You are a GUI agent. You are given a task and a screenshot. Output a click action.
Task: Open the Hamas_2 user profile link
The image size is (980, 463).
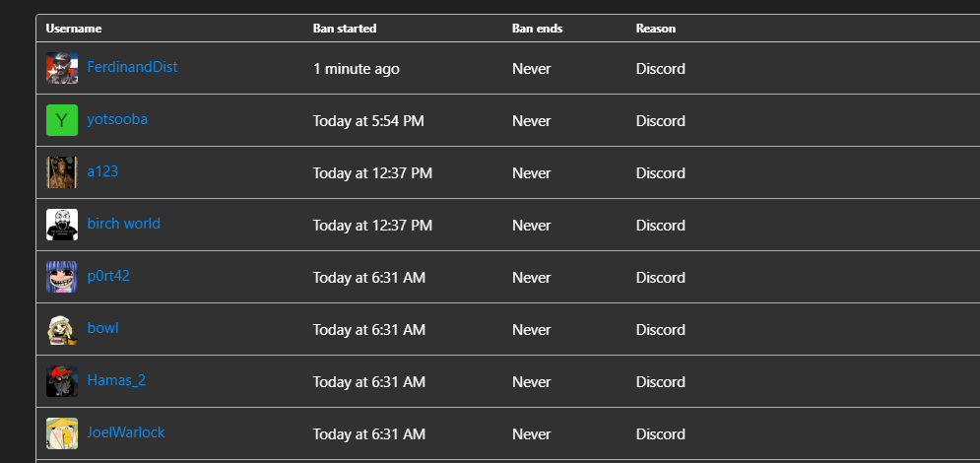116,380
